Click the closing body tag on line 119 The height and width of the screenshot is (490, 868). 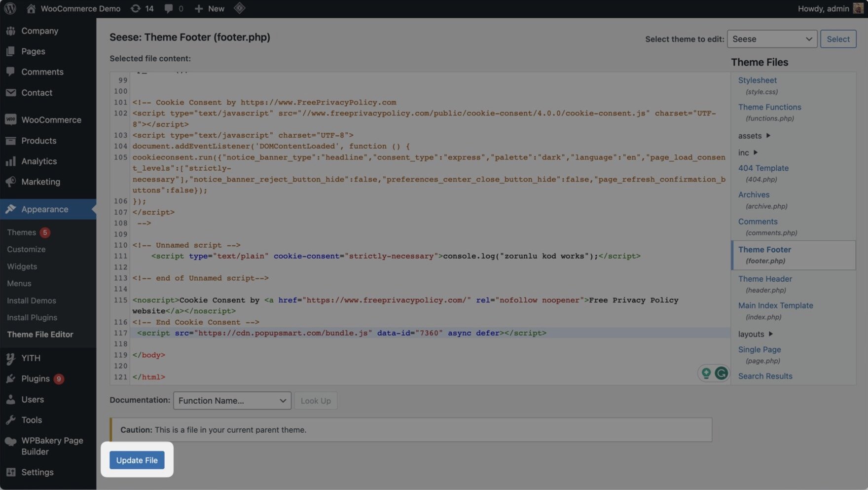tap(148, 355)
